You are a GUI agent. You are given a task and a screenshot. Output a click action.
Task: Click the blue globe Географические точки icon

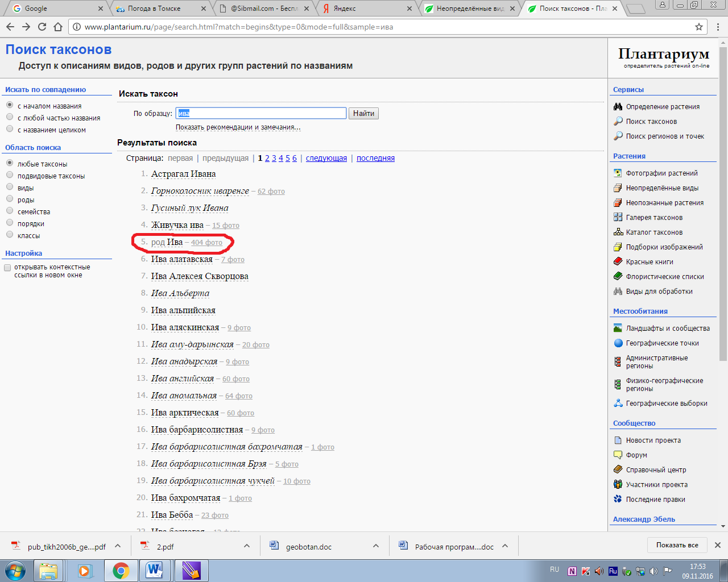[618, 343]
